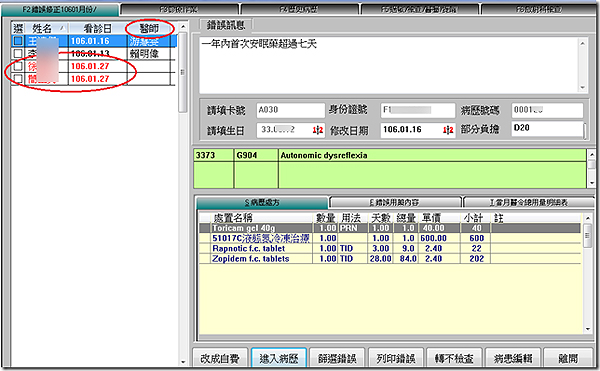
Task: Switch to F2錯誤修正10601月份 tab
Action: click(x=60, y=9)
